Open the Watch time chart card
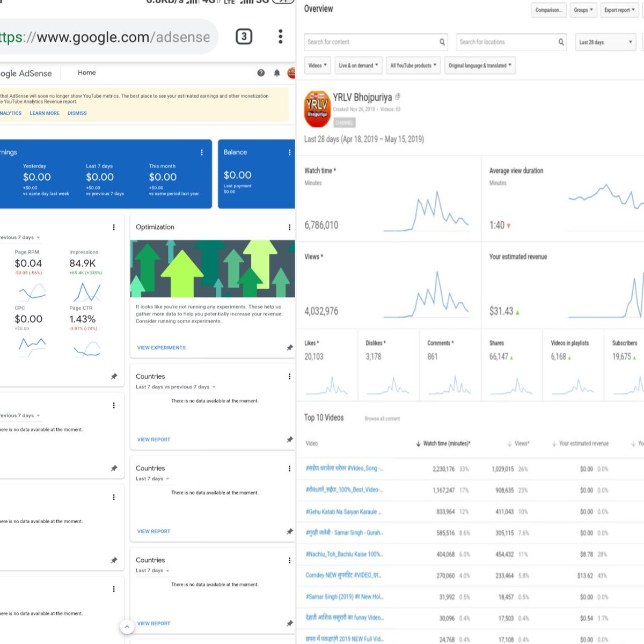Screen dimensions: 644x644 (x=389, y=199)
